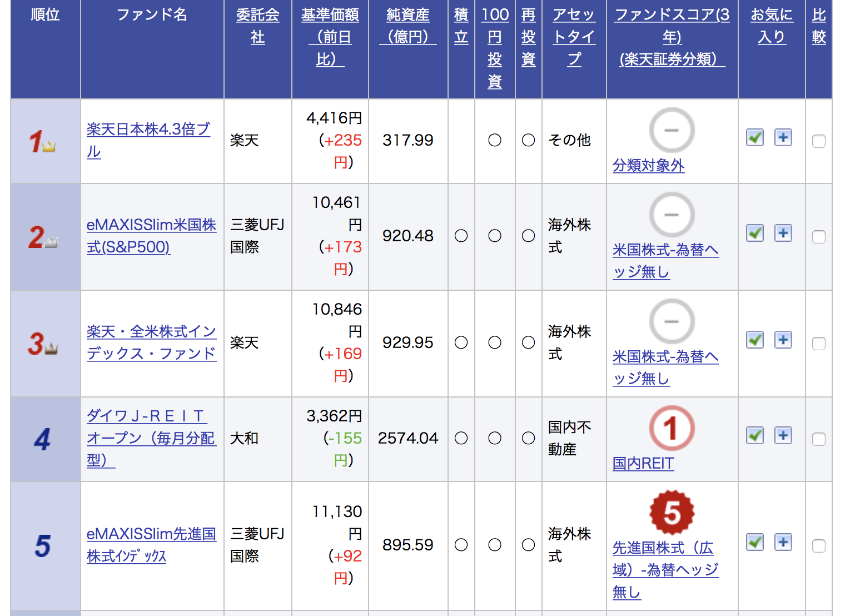This screenshot has height=616, width=845.
Task: Click 順位 column header
Action: click(46, 15)
